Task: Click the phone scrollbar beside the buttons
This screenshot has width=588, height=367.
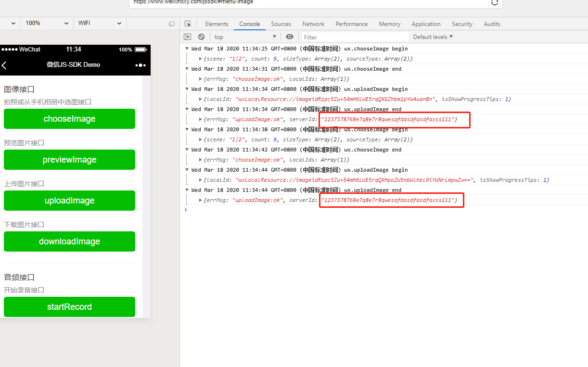Action: point(147,196)
